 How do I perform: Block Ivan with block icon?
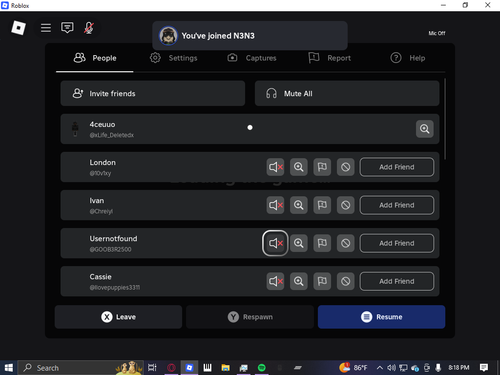346,205
